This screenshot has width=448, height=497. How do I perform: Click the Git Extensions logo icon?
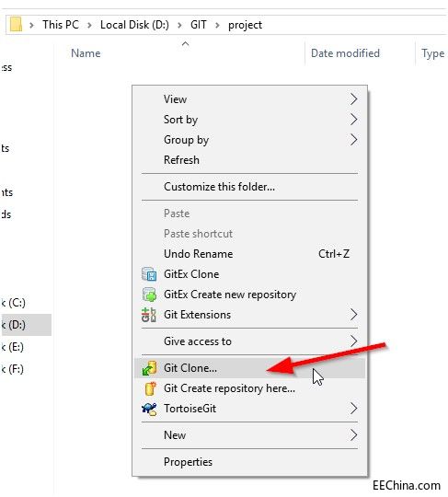click(x=149, y=315)
